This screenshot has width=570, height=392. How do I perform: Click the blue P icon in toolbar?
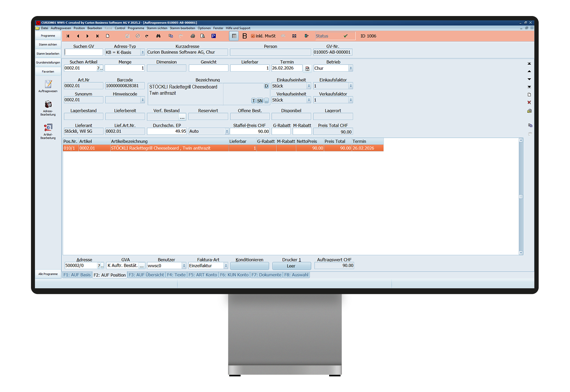pyautogui.click(x=213, y=36)
